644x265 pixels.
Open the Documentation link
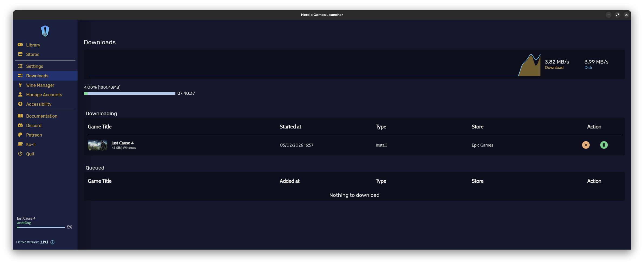point(45,116)
